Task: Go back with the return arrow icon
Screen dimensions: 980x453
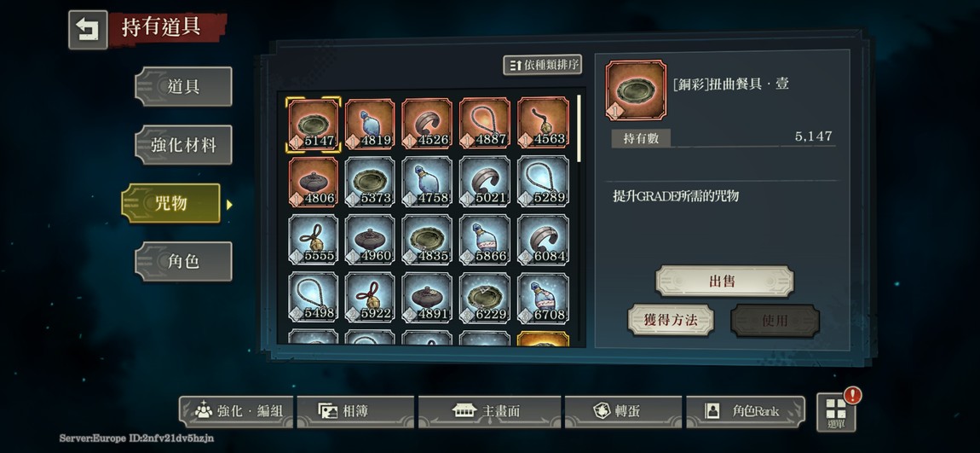Action: (x=88, y=29)
